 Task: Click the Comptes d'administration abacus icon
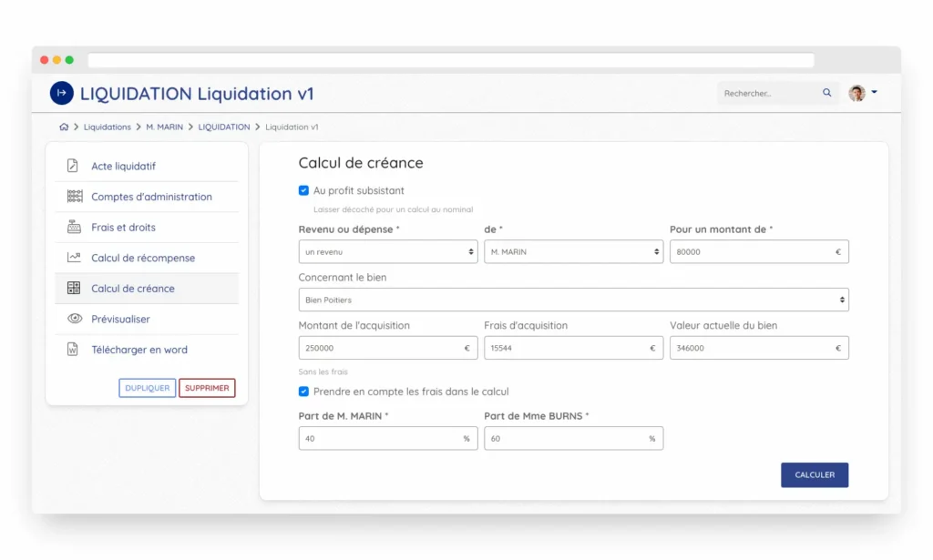tap(74, 197)
